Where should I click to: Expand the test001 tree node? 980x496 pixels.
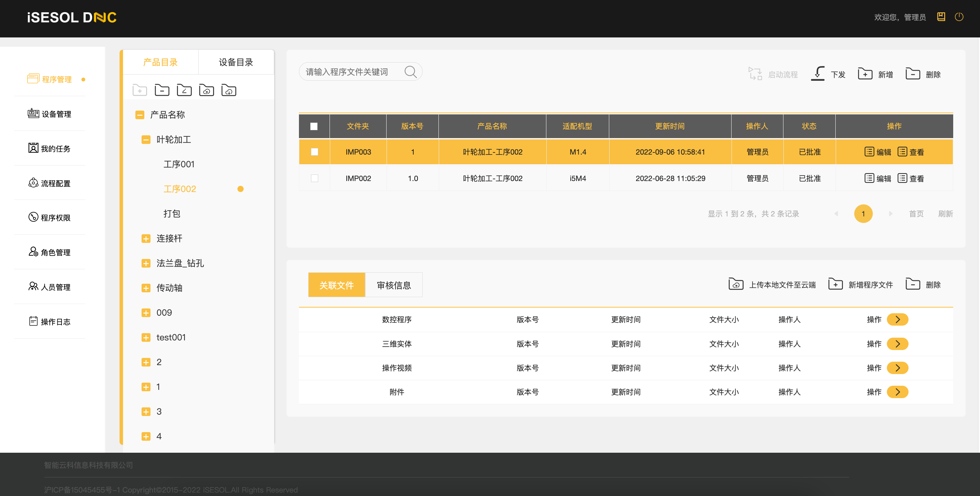[x=146, y=337]
